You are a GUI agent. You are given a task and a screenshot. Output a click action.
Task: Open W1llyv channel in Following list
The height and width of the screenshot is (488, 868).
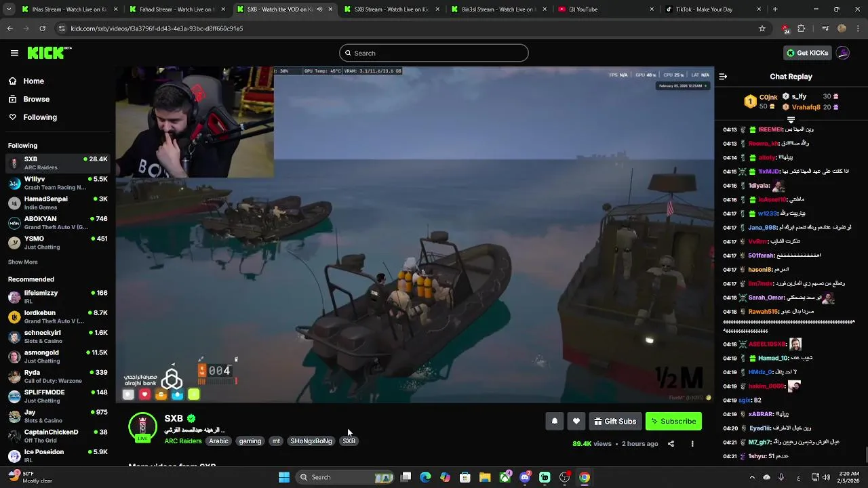(58, 183)
